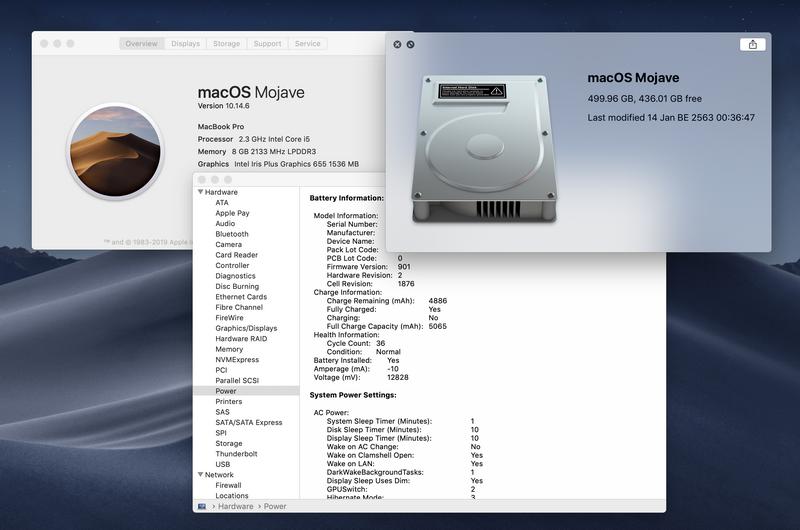
Task: Select ATA in the sidebar
Action: pos(222,203)
